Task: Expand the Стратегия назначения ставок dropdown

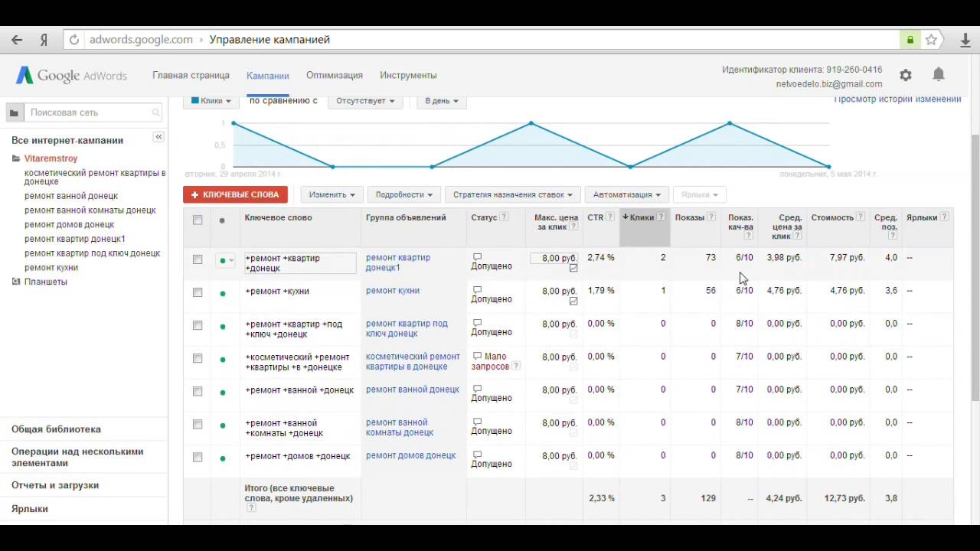Action: [x=512, y=194]
